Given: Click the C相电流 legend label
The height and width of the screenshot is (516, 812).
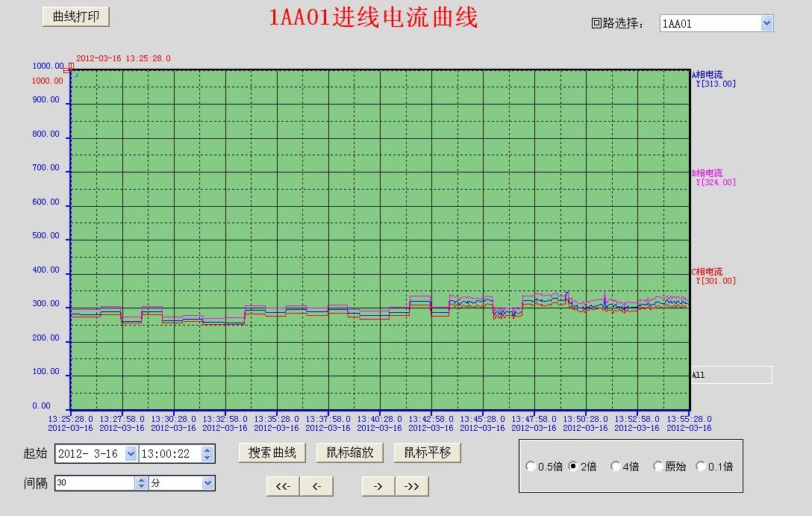Looking at the screenshot, I should pos(708,272).
